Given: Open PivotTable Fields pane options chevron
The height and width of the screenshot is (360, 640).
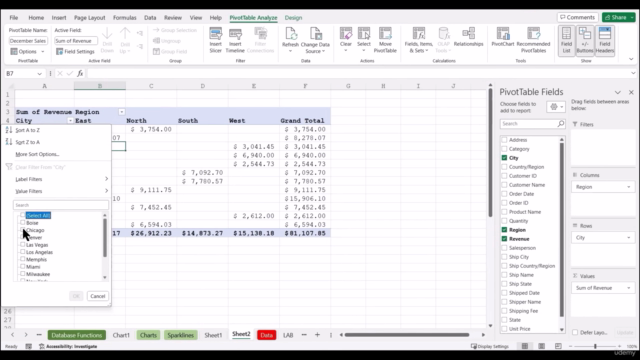Looking at the screenshot, I should pos(618,92).
